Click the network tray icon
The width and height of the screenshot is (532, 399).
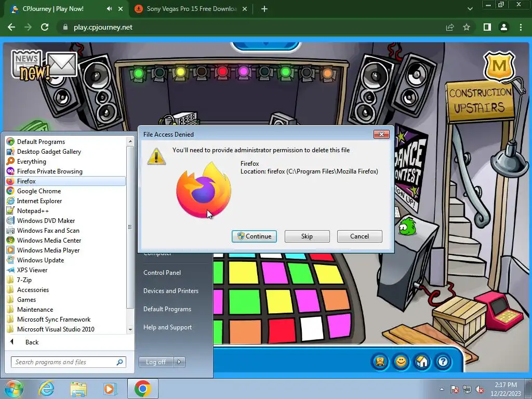pyautogui.click(x=467, y=389)
